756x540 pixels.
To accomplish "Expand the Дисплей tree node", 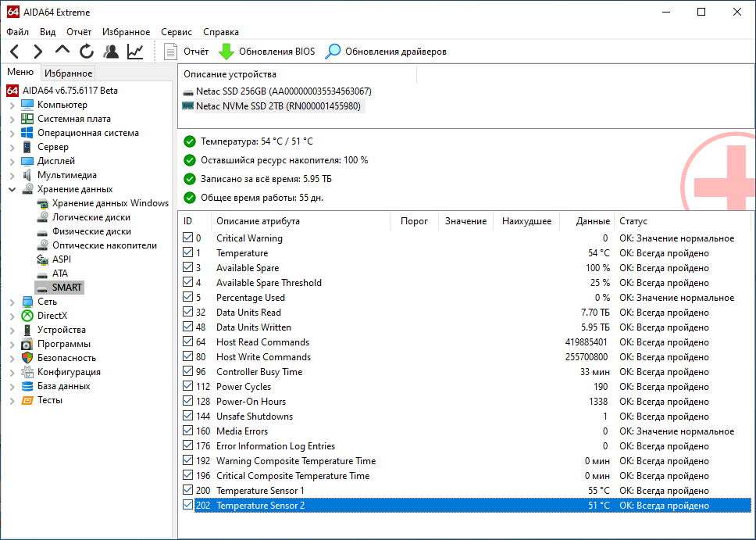I will [x=12, y=161].
